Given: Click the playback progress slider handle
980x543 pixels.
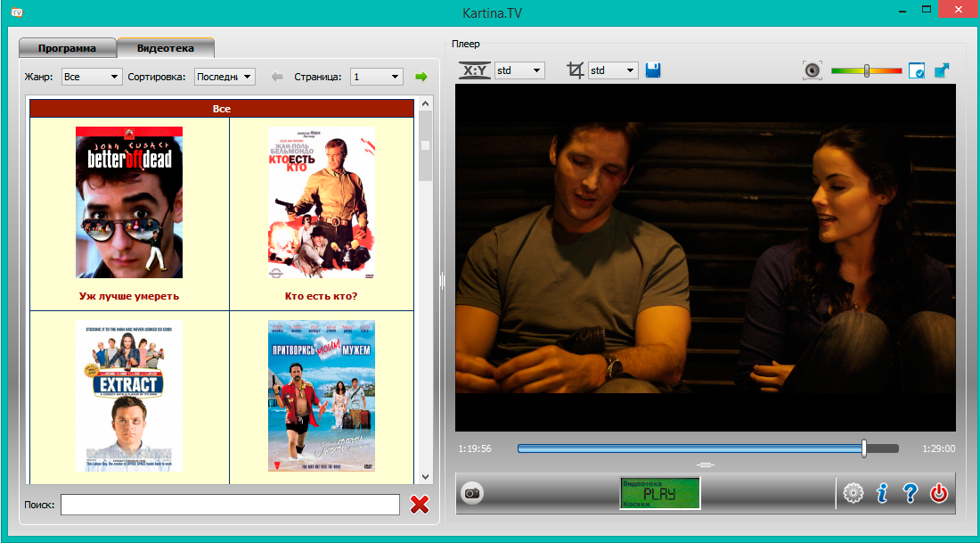Looking at the screenshot, I should click(864, 448).
